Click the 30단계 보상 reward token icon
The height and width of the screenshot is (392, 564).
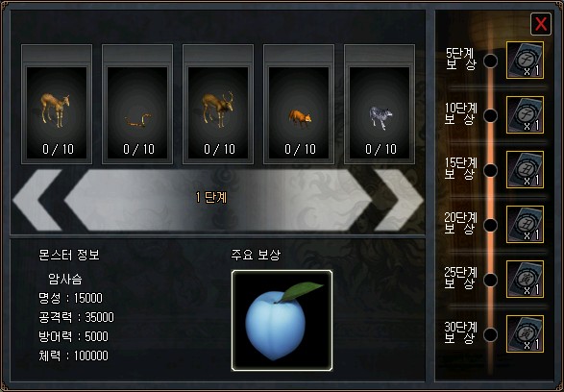525,333
